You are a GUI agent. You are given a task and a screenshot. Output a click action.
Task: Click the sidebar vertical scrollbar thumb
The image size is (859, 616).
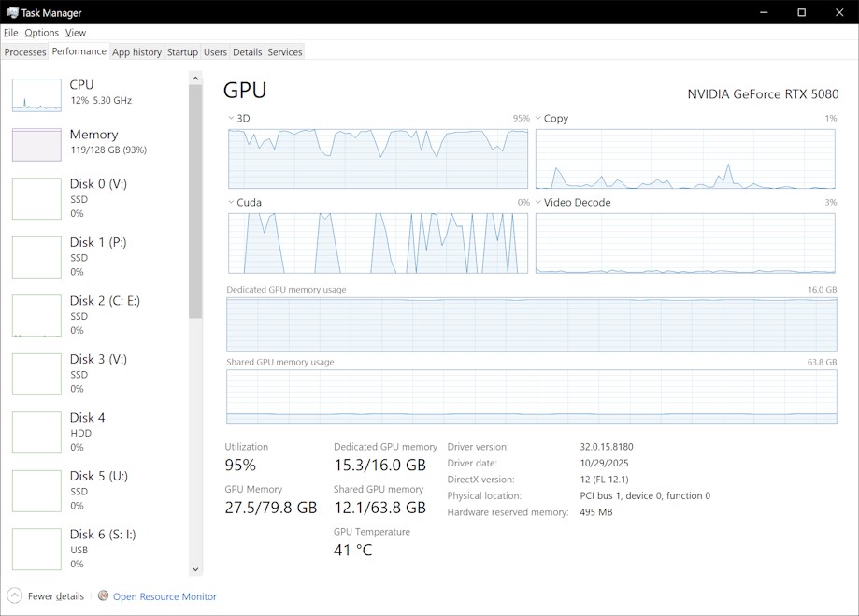click(x=195, y=202)
